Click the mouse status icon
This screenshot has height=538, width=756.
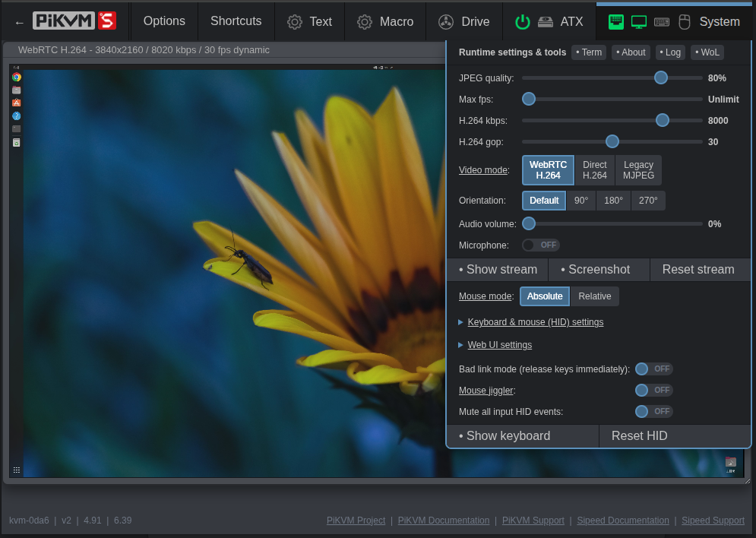684,22
